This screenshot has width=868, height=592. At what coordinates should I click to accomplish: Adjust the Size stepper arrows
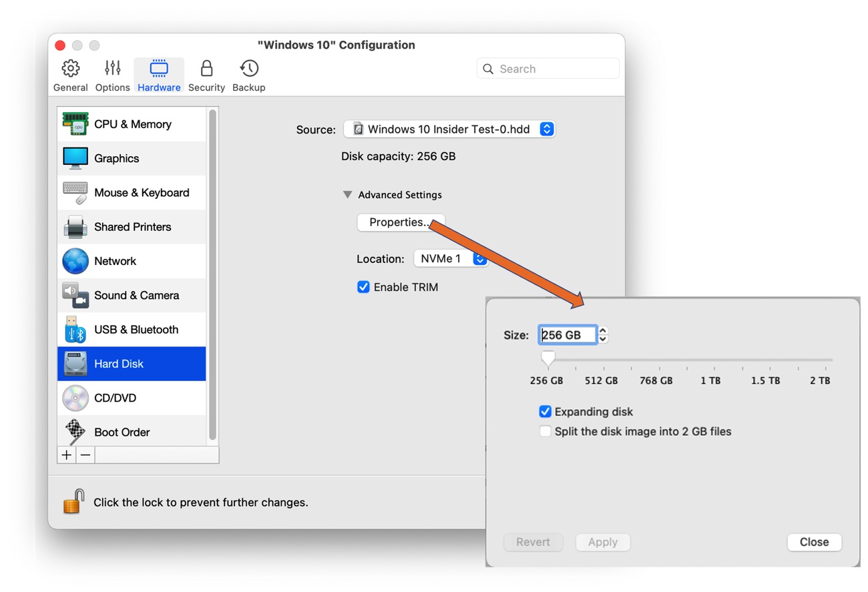tap(603, 335)
